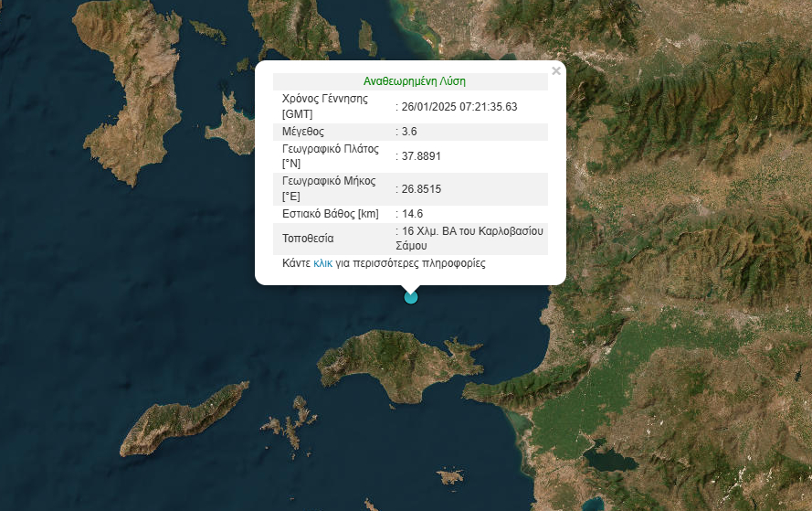Image resolution: width=812 pixels, height=511 pixels.
Task: Click the magnitude value 3.6
Action: point(409,132)
